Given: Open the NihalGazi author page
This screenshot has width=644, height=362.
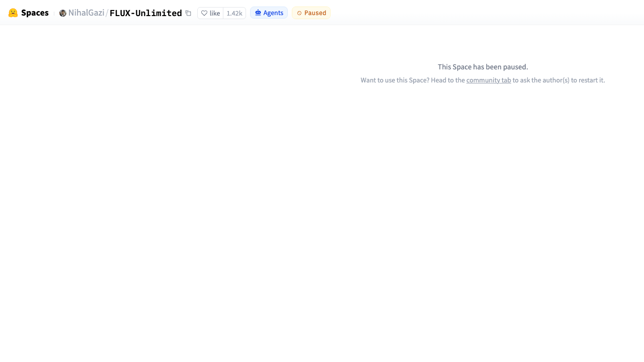Looking at the screenshot, I should [x=87, y=13].
